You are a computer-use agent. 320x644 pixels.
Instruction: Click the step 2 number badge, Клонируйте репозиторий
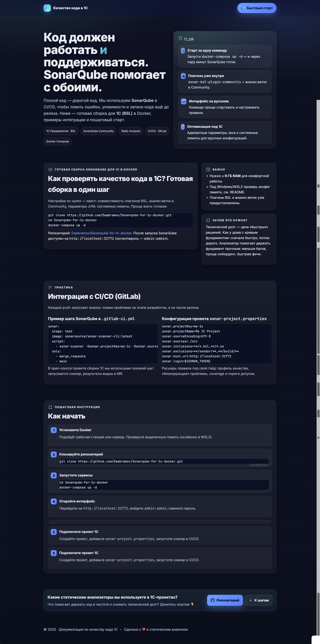[x=53, y=455]
